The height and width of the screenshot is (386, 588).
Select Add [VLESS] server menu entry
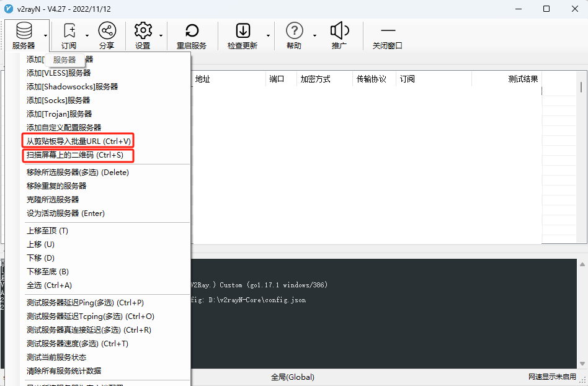click(58, 73)
